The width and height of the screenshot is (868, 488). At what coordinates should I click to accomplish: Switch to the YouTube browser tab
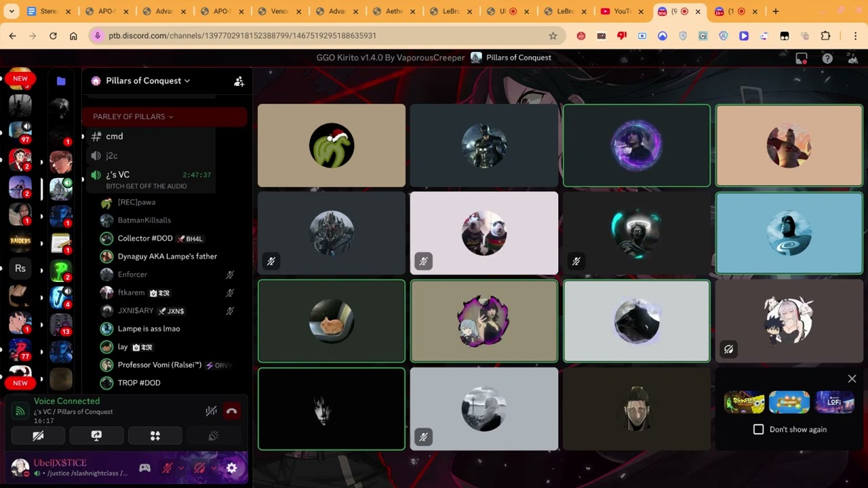tap(622, 12)
